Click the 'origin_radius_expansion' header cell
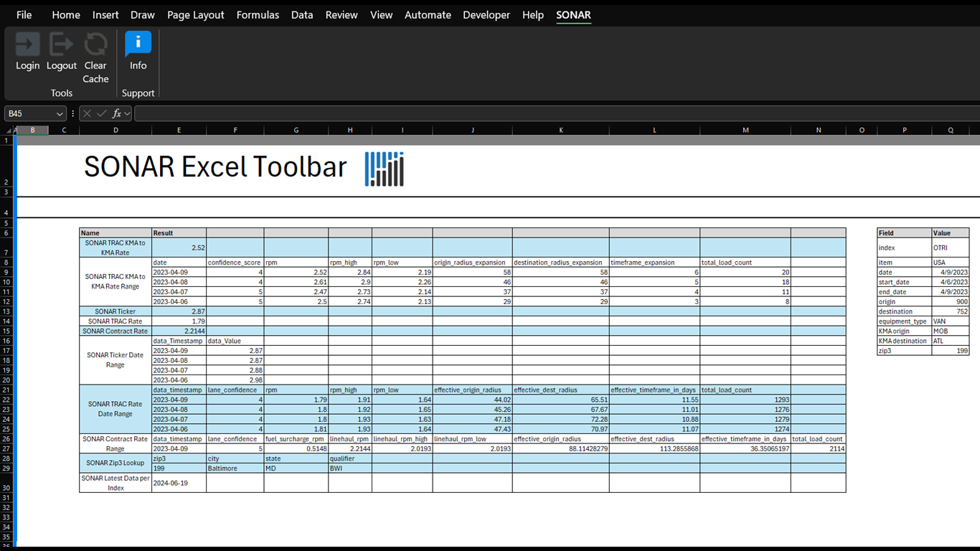 click(x=473, y=263)
